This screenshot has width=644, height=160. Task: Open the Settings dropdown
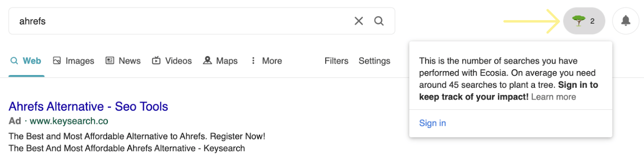[x=374, y=61]
